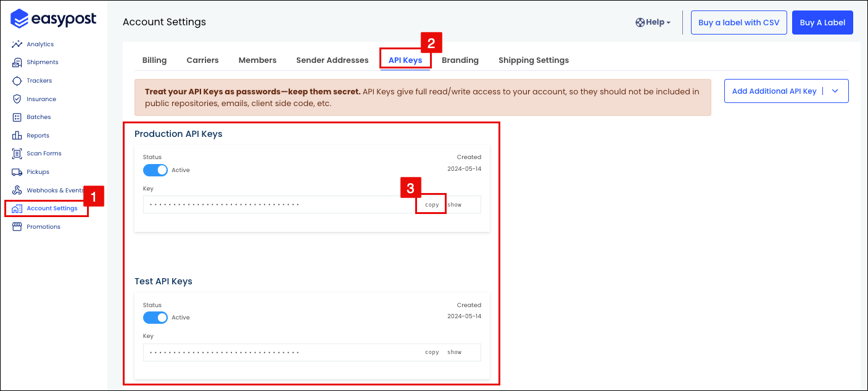Click the Insurance shield icon
868x391 pixels.
coord(17,99)
